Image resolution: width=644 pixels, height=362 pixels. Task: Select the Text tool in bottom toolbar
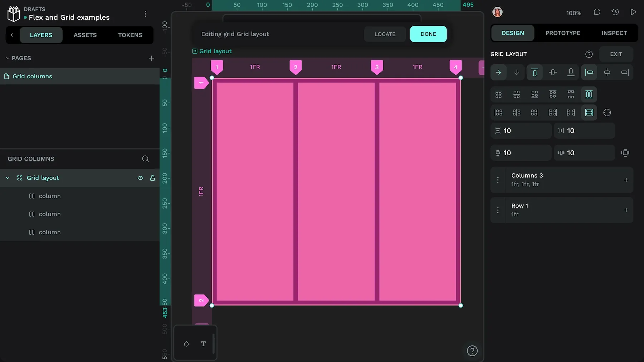click(x=203, y=343)
